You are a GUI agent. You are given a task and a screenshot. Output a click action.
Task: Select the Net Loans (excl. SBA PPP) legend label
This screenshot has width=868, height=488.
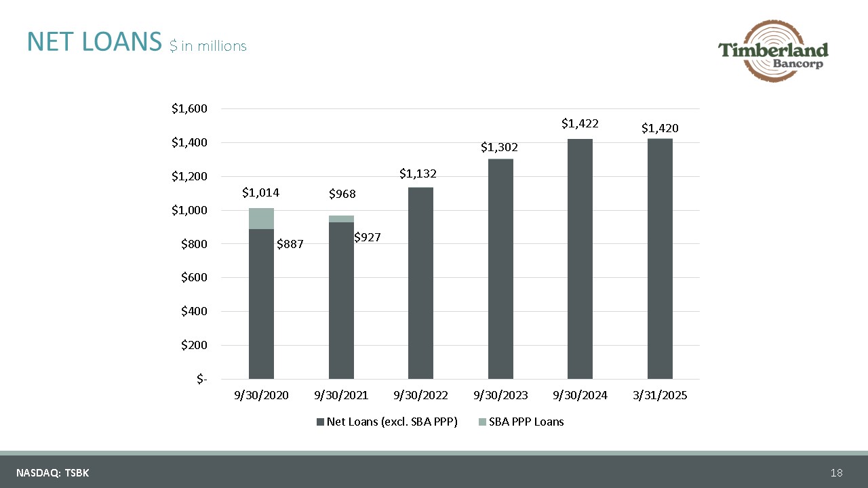click(392, 422)
